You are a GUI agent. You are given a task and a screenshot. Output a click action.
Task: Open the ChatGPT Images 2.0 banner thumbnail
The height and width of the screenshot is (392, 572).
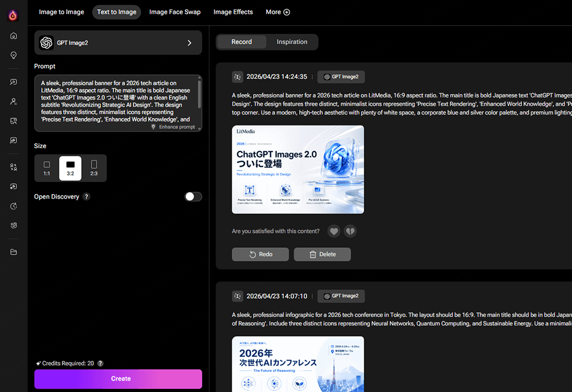(298, 170)
